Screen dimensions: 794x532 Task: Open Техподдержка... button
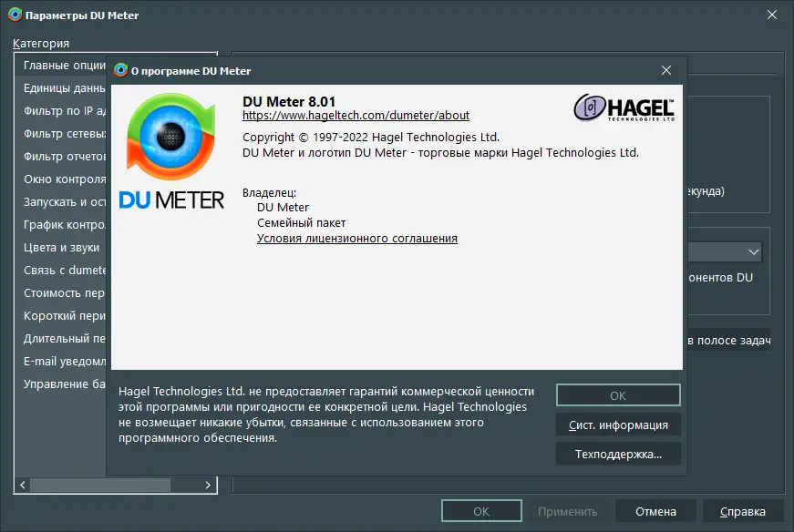click(x=618, y=454)
